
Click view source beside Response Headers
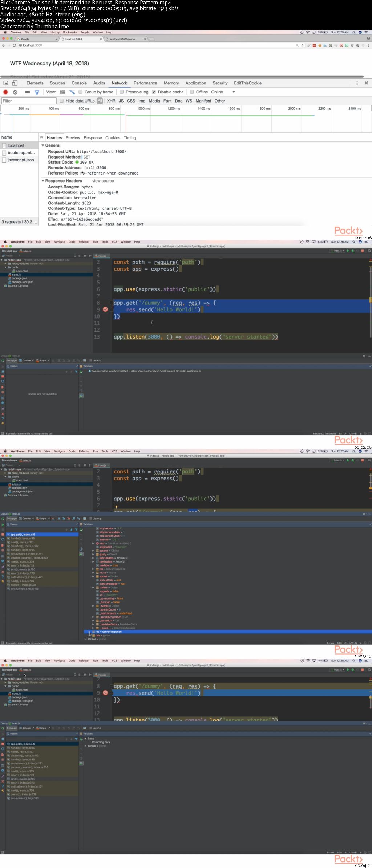(x=103, y=181)
